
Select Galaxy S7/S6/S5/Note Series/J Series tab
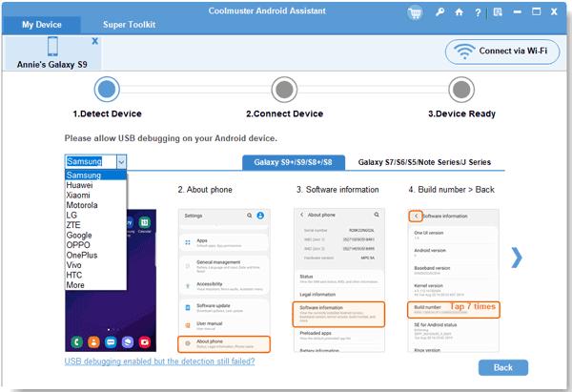424,162
